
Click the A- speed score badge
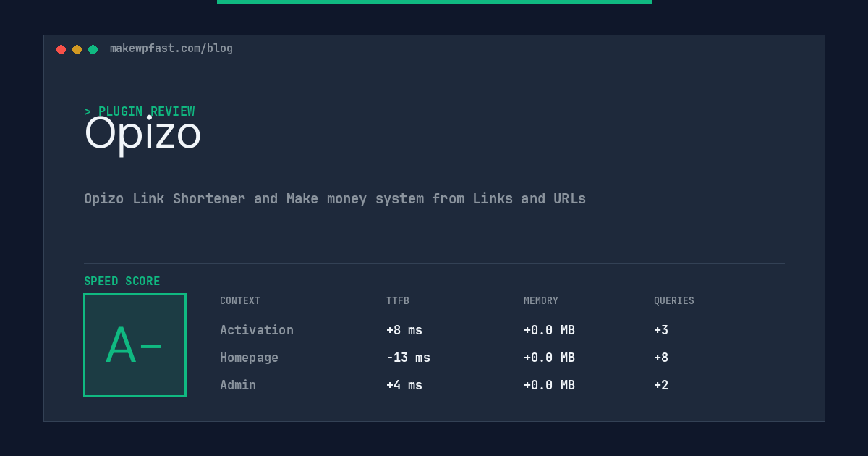(135, 345)
